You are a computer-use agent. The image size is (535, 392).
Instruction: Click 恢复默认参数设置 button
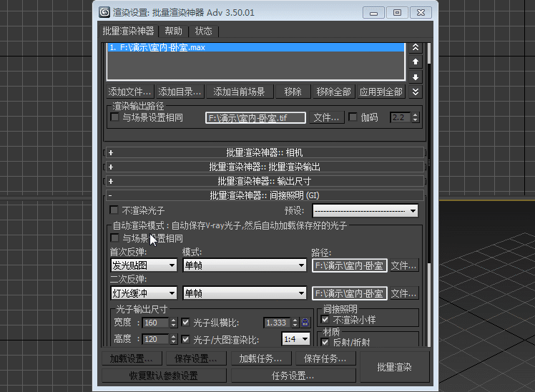(164, 376)
